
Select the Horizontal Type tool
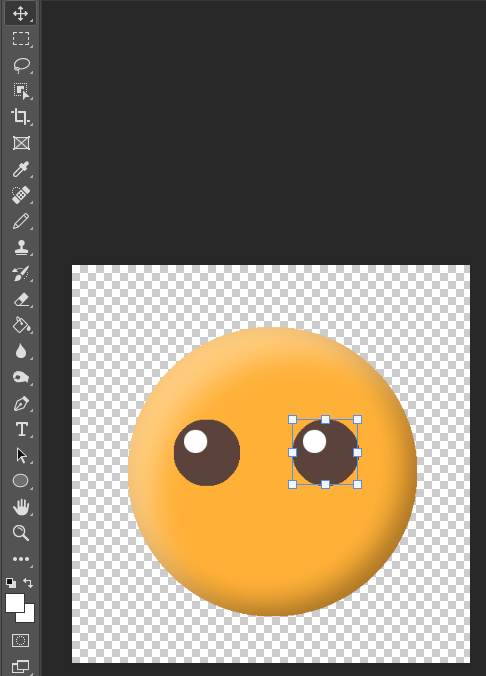20,429
